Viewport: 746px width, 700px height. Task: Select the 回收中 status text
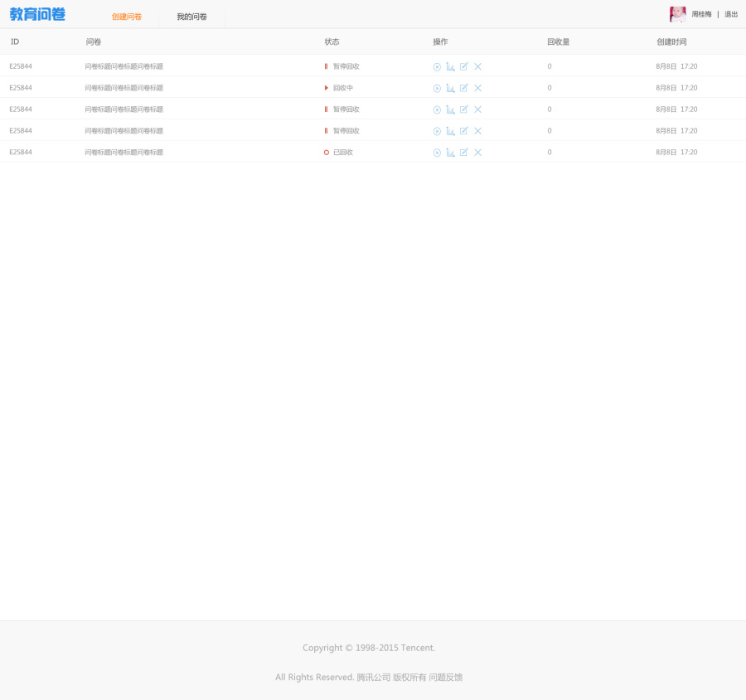[342, 88]
